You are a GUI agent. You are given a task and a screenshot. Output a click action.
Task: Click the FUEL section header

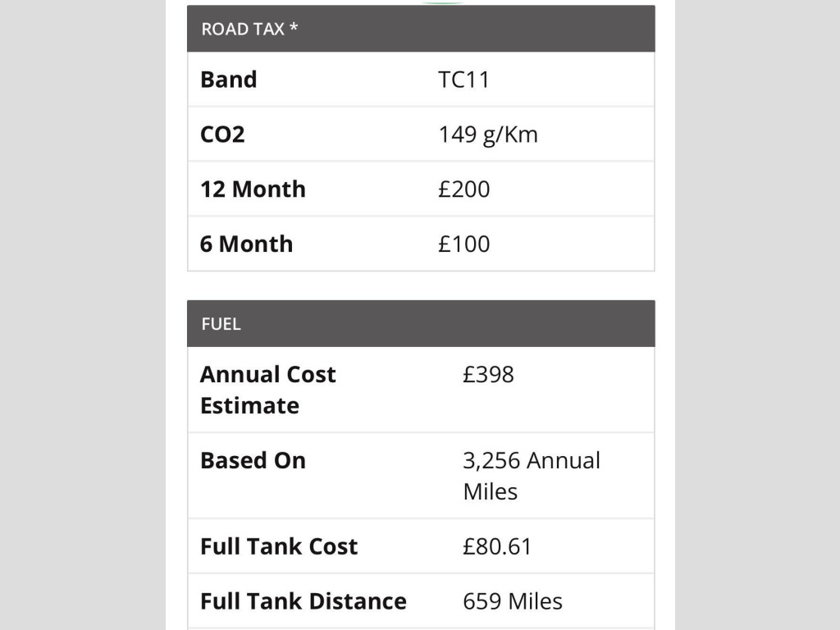tap(221, 324)
